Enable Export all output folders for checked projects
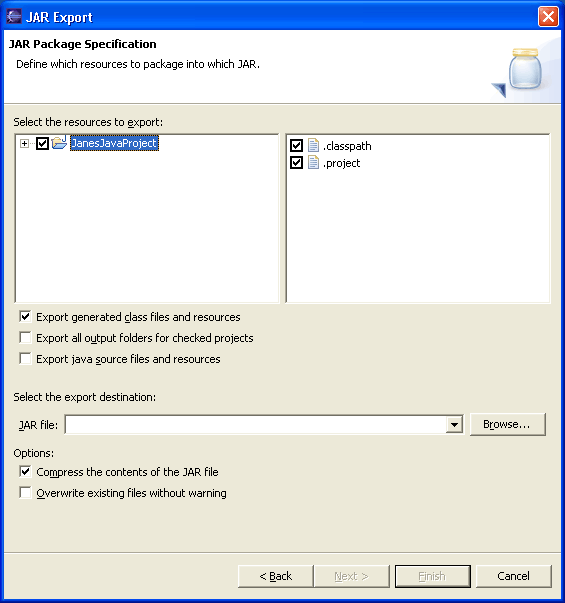 25,338
